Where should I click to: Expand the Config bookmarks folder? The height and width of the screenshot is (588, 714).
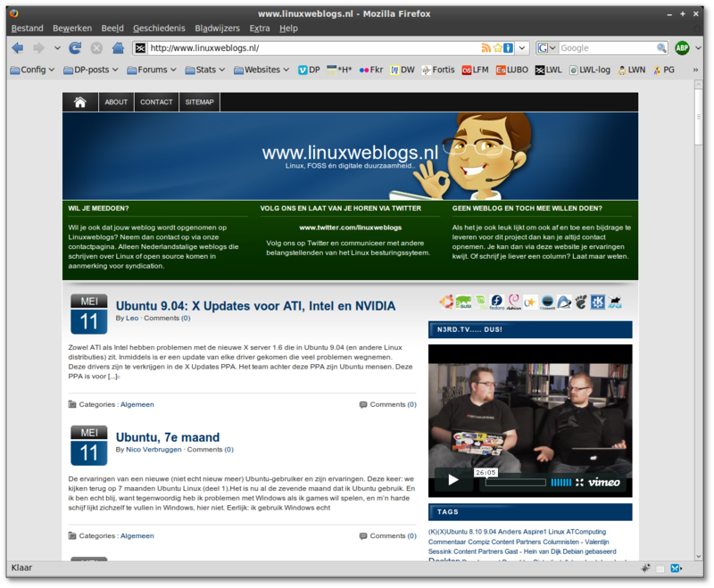pyautogui.click(x=32, y=70)
